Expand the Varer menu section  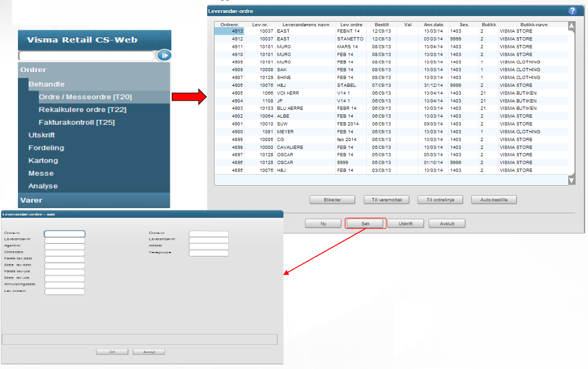[x=94, y=200]
